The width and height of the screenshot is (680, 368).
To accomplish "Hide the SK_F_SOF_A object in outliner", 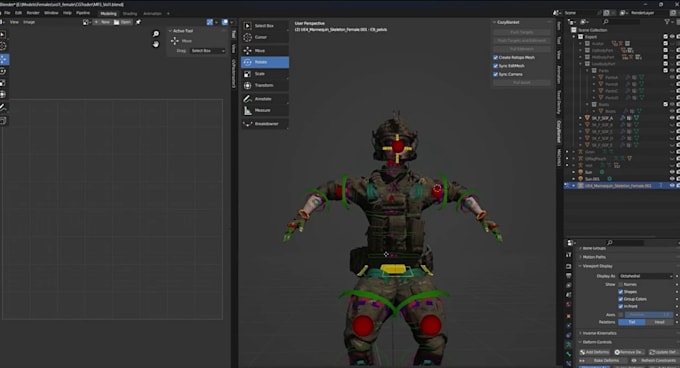I will tap(672, 118).
